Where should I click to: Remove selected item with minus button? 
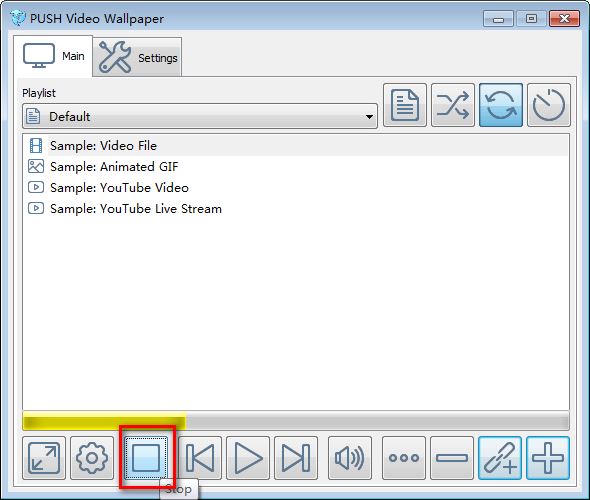tap(452, 458)
